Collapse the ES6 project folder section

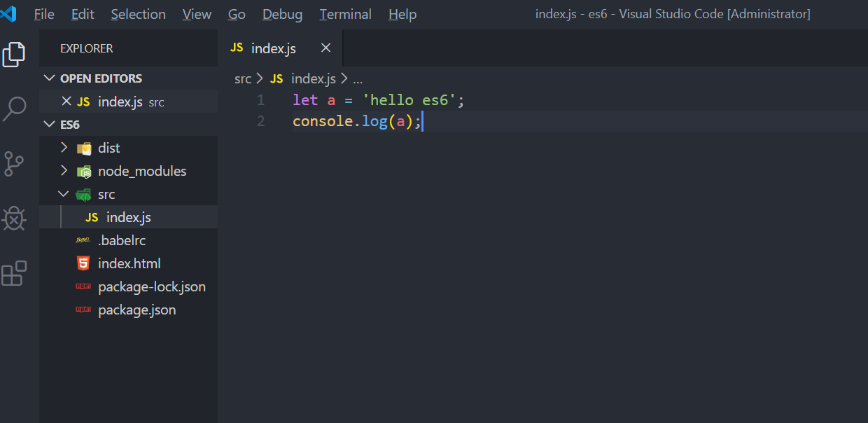tap(49, 125)
